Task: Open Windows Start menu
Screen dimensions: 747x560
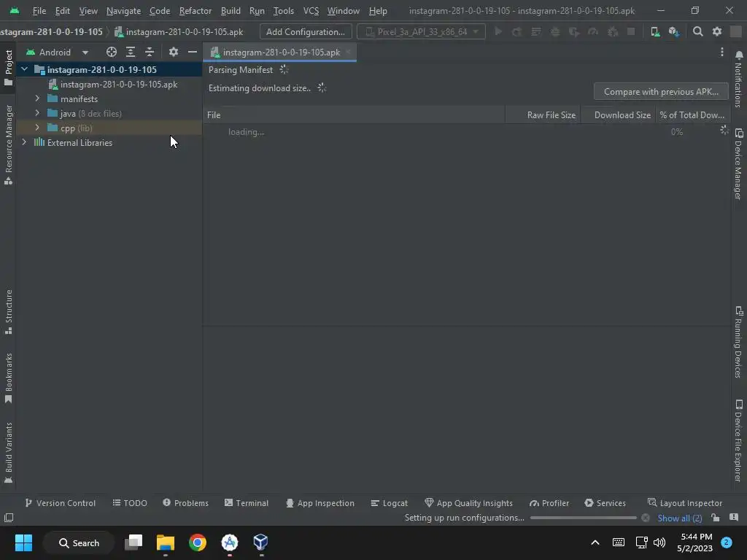Action: (23, 542)
